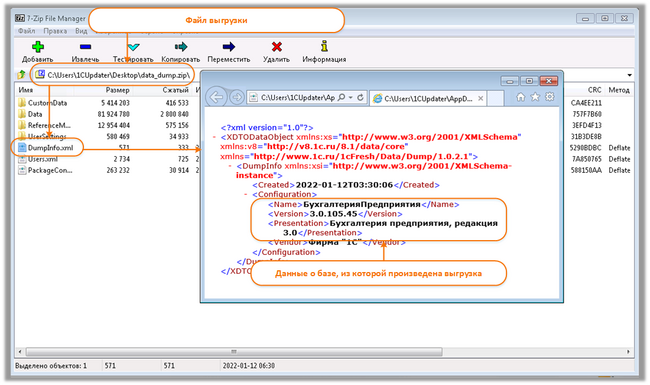
Task: Minimize the browser window
Action: tap(509, 81)
